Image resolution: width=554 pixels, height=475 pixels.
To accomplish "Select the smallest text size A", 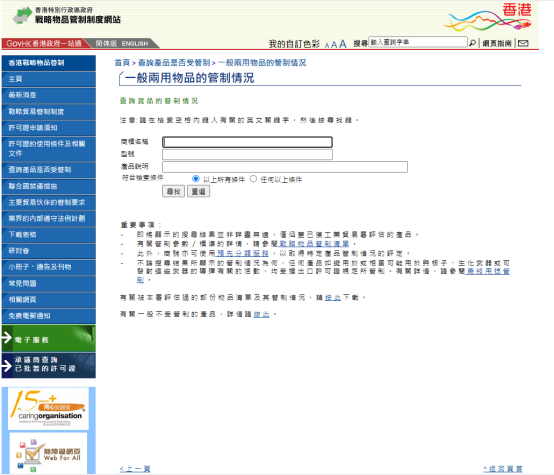I will coord(327,45).
